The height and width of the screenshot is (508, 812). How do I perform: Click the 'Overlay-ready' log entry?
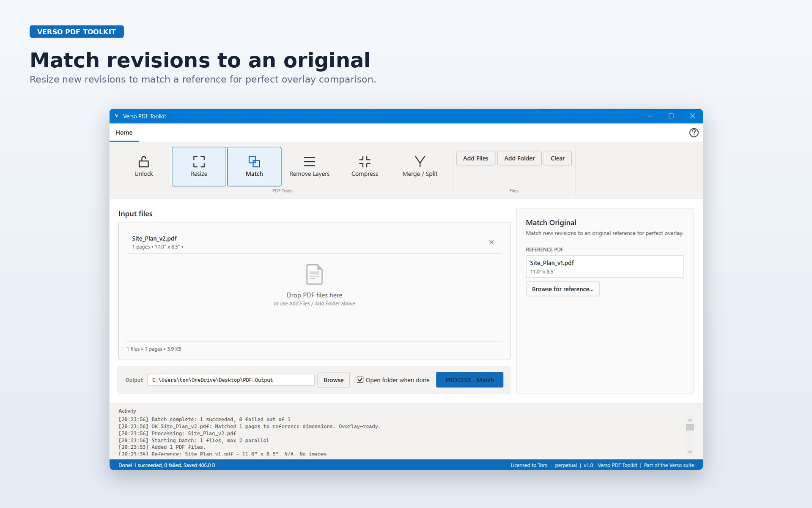tap(250, 426)
